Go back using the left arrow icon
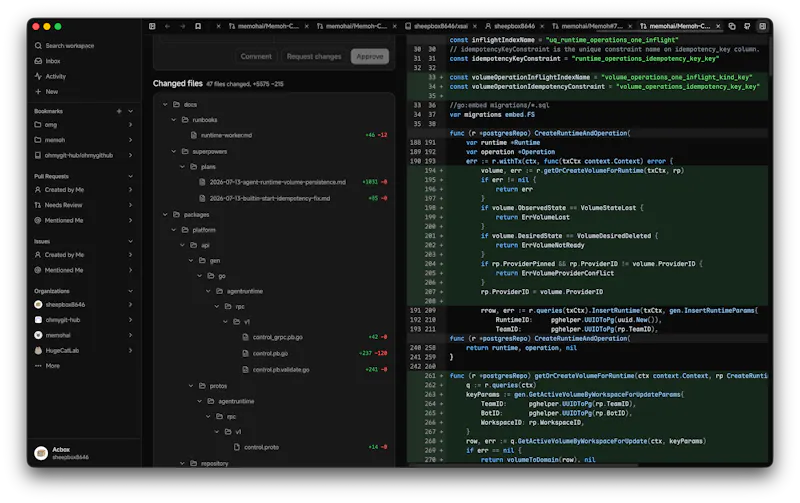The width and height of the screenshot is (800, 503). pyautogui.click(x=167, y=26)
